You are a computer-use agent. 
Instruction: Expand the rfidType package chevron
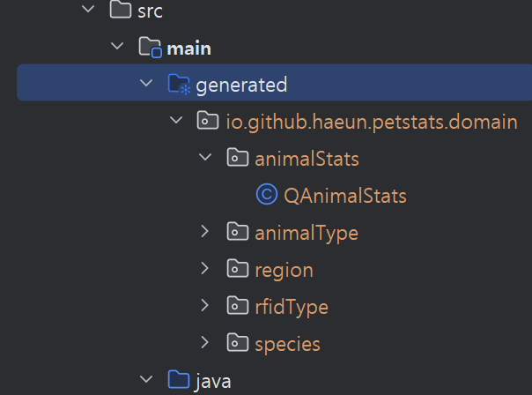[205, 305]
